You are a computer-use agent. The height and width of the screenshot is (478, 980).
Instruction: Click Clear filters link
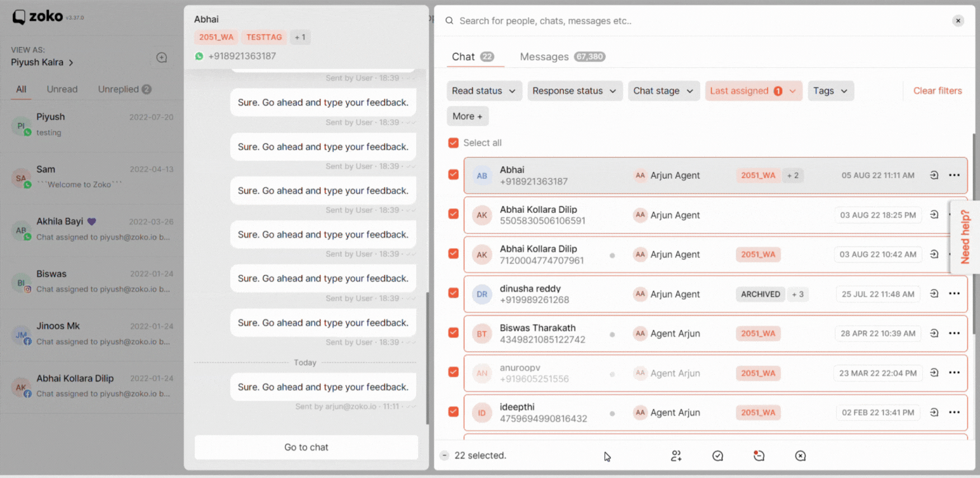pos(938,91)
